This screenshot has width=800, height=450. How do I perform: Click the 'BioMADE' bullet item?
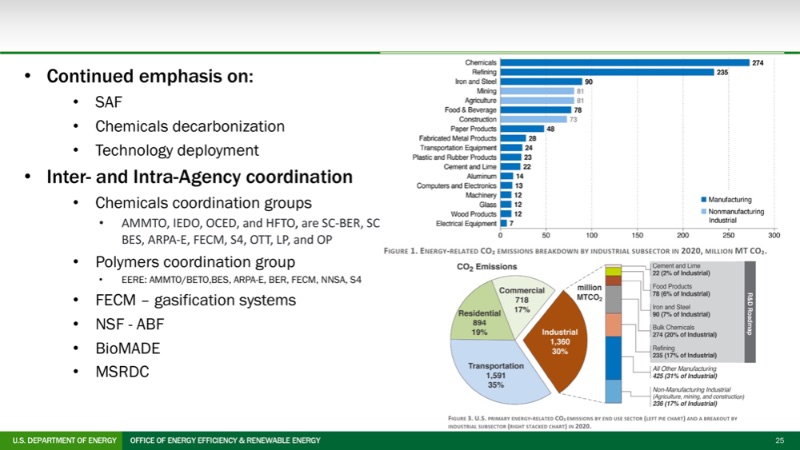click(x=127, y=347)
